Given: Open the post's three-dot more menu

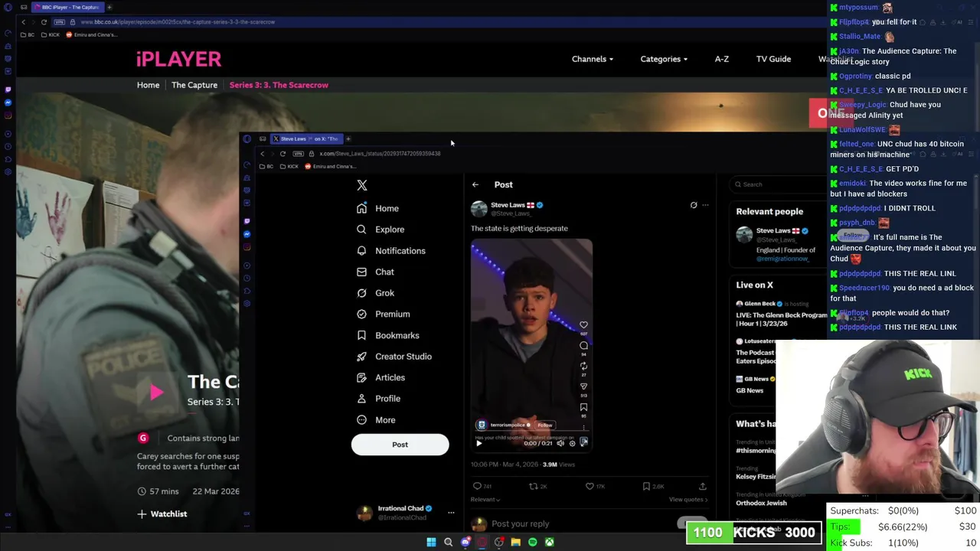Looking at the screenshot, I should 706,205.
